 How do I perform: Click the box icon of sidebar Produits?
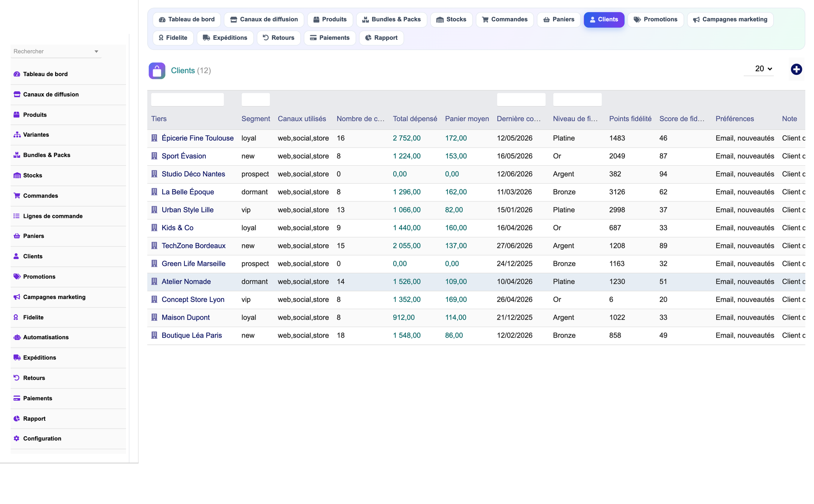tap(17, 115)
